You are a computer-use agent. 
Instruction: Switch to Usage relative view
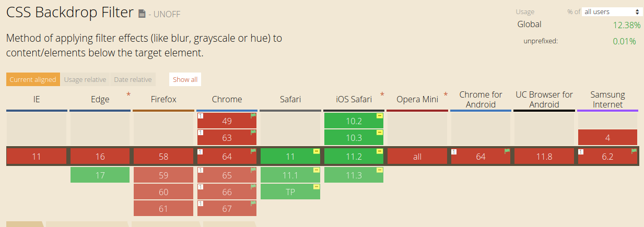[x=85, y=79]
